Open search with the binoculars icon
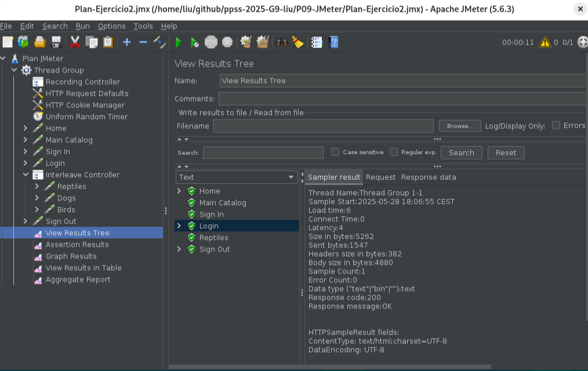Image resolution: width=588 pixels, height=371 pixels. point(282,42)
